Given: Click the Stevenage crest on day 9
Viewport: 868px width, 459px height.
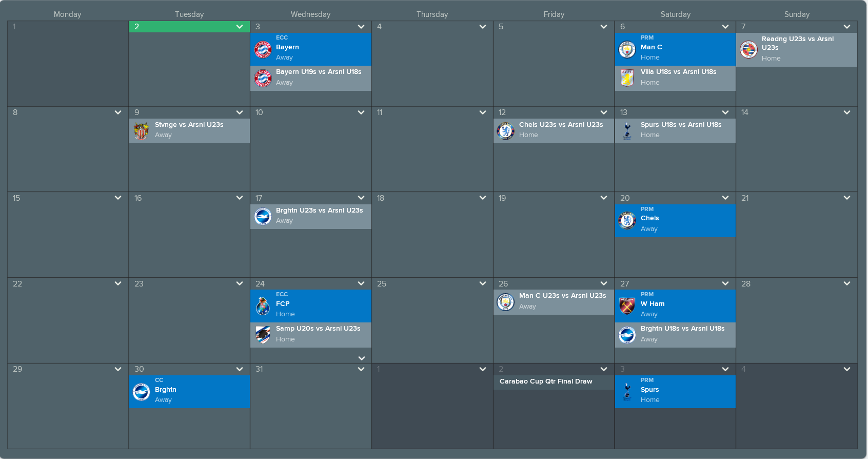Looking at the screenshot, I should pyautogui.click(x=141, y=131).
